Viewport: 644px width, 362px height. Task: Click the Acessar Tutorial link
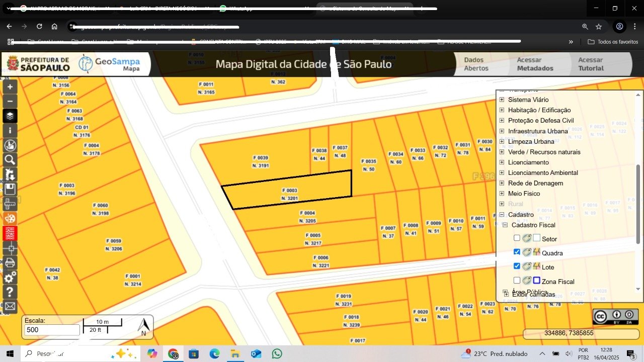pyautogui.click(x=591, y=64)
